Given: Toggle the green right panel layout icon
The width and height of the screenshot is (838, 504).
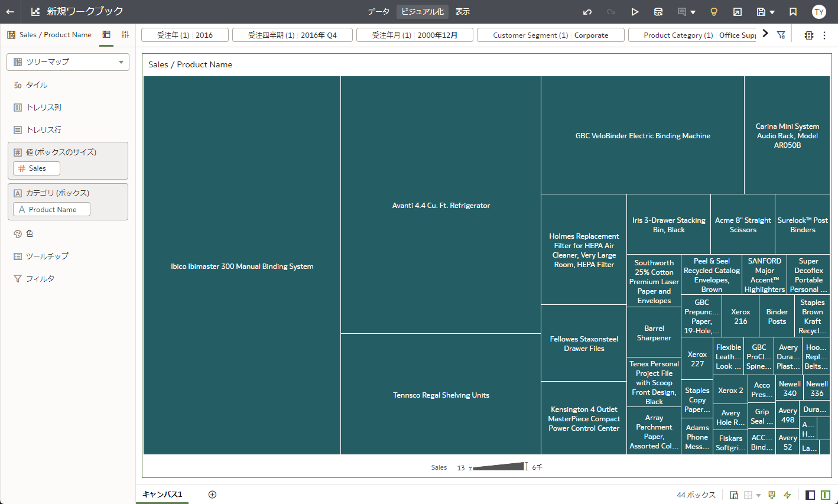Looking at the screenshot, I should pyautogui.click(x=826, y=495).
